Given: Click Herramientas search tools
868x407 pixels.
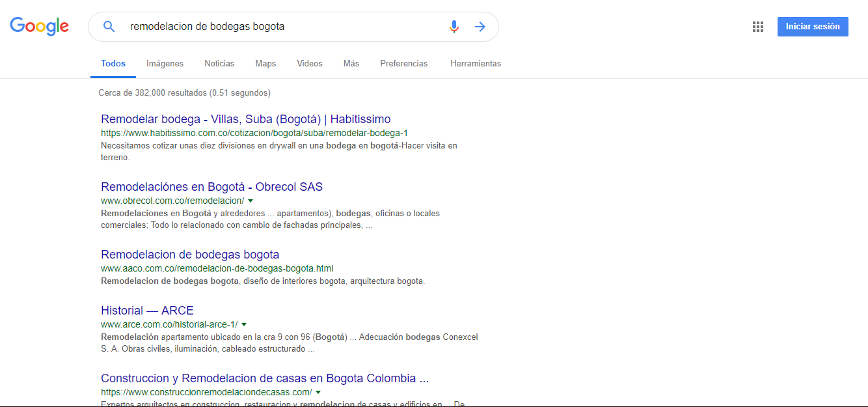Looking at the screenshot, I should (476, 64).
